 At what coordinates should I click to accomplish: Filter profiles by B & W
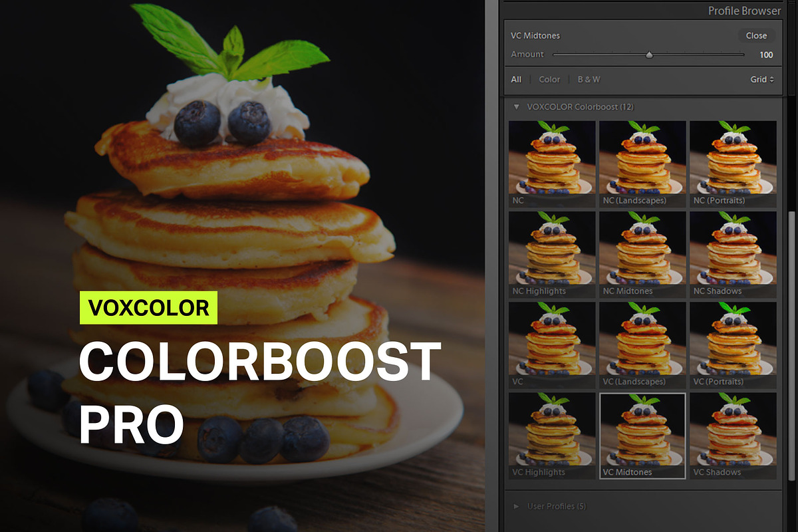point(589,79)
